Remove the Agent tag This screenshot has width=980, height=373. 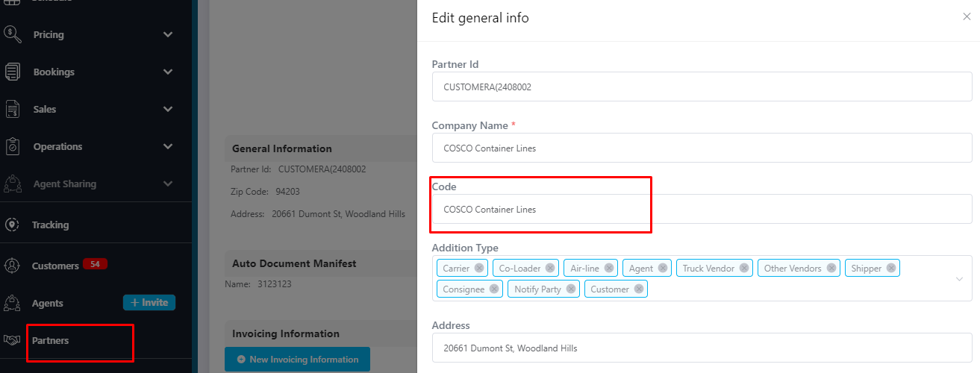[x=663, y=268]
